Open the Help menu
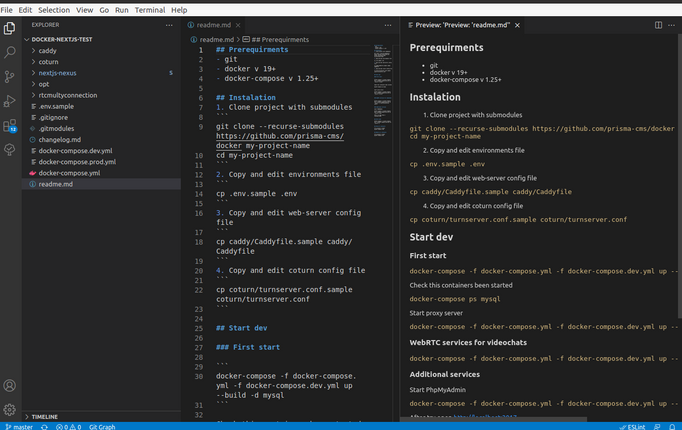 pyautogui.click(x=179, y=10)
